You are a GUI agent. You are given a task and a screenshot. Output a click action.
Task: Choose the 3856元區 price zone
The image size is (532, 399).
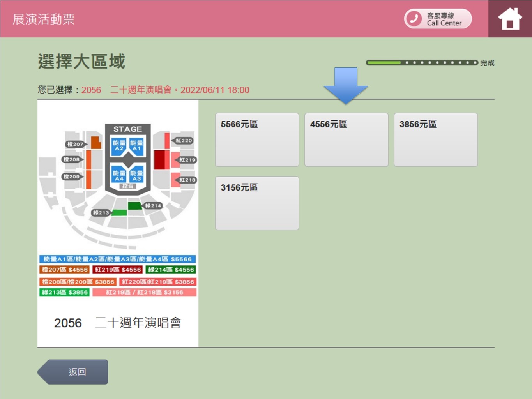pos(435,139)
